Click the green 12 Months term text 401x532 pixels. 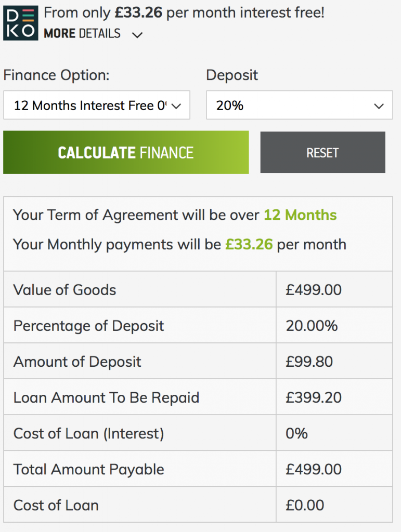point(300,215)
